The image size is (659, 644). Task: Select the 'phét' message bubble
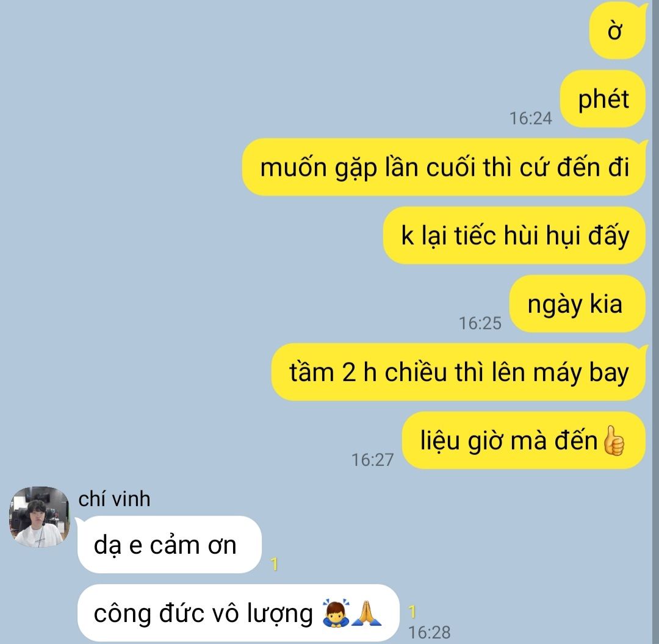603,99
